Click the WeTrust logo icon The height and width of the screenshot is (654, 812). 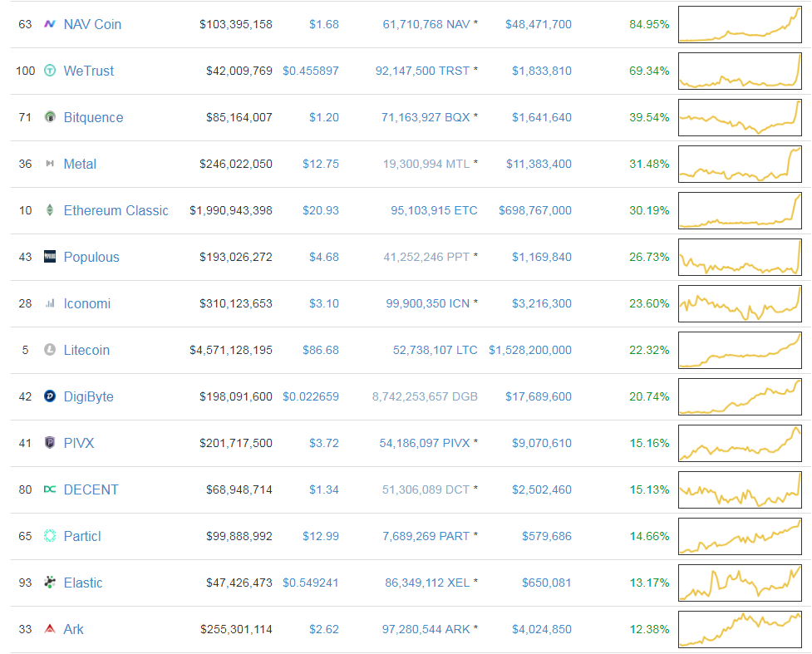[50, 71]
